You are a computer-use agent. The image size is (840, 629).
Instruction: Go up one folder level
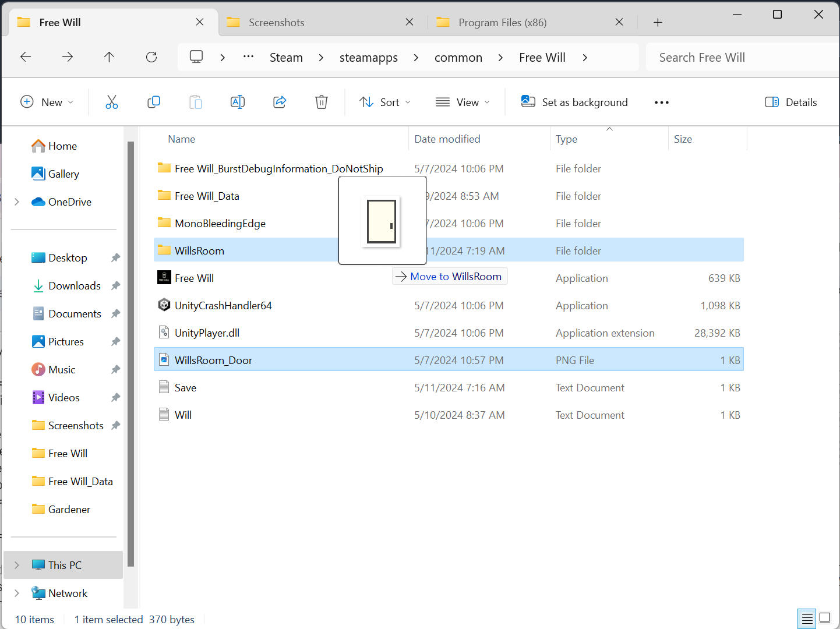point(109,57)
